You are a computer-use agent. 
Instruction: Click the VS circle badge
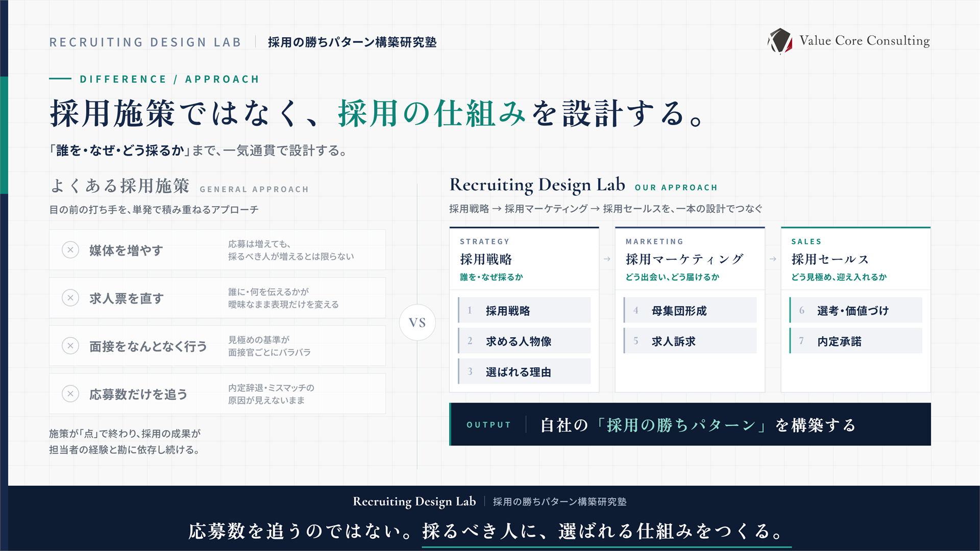418,322
